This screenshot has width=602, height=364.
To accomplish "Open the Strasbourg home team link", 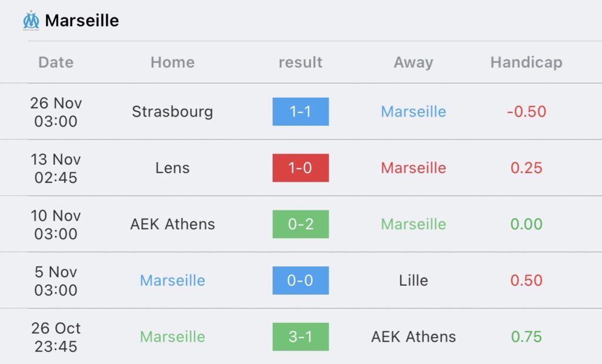I will tap(172, 112).
